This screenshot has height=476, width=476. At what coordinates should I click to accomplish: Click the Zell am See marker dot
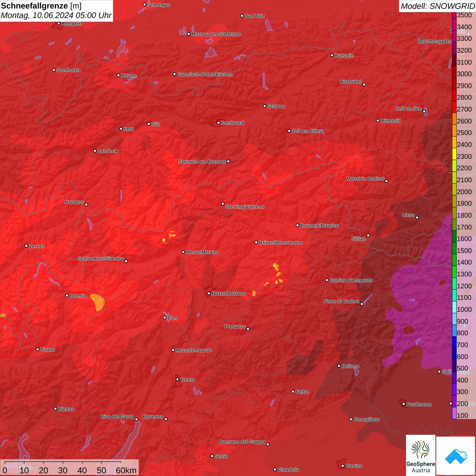pyautogui.click(x=424, y=112)
